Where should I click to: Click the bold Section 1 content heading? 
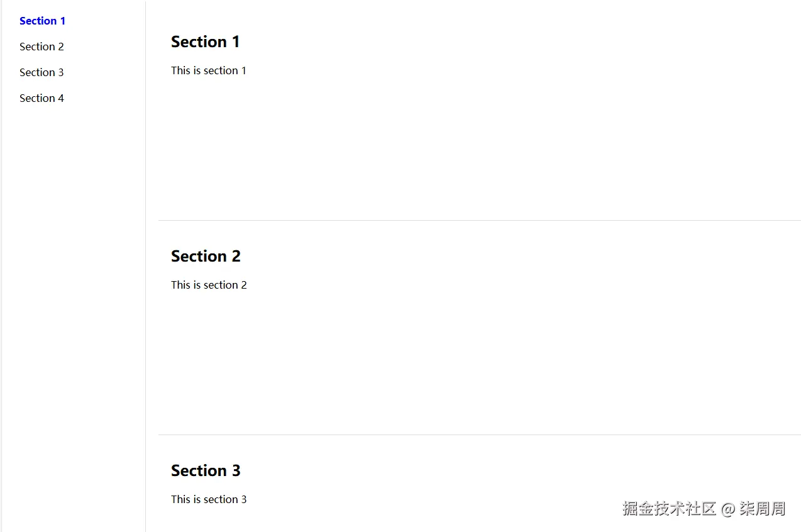[x=205, y=42]
